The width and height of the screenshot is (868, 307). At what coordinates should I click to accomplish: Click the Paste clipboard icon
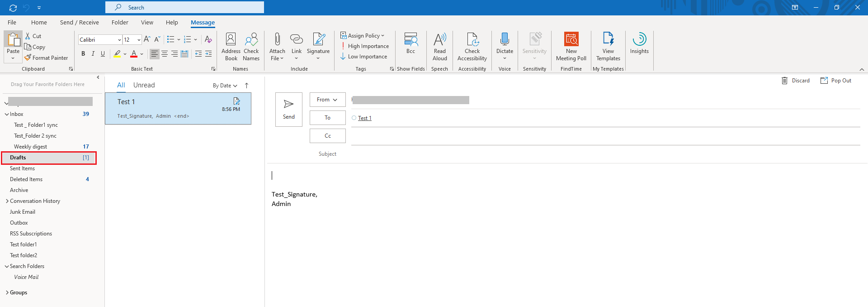[13, 39]
